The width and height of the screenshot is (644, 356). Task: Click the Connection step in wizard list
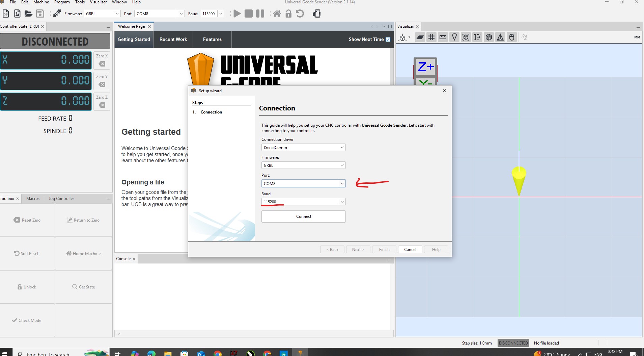click(211, 112)
